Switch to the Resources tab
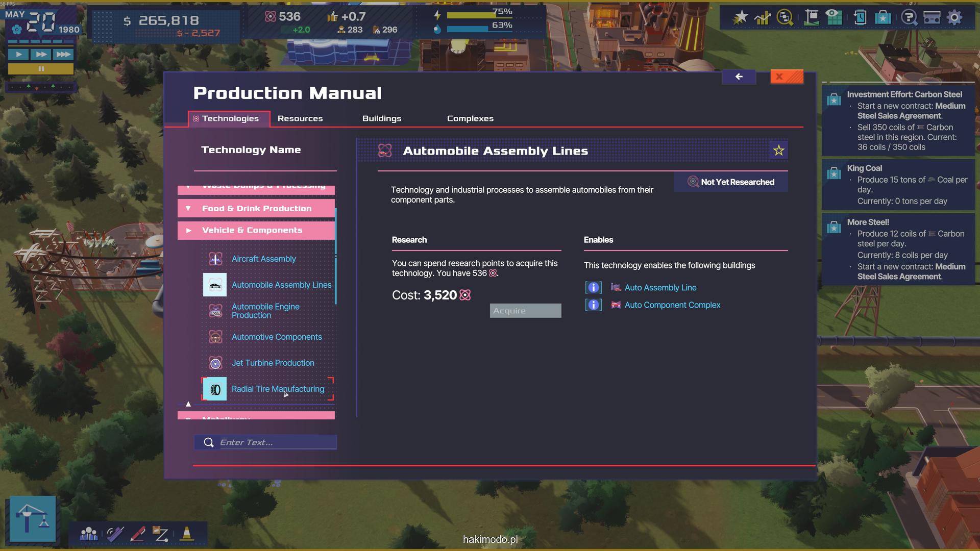 point(300,118)
